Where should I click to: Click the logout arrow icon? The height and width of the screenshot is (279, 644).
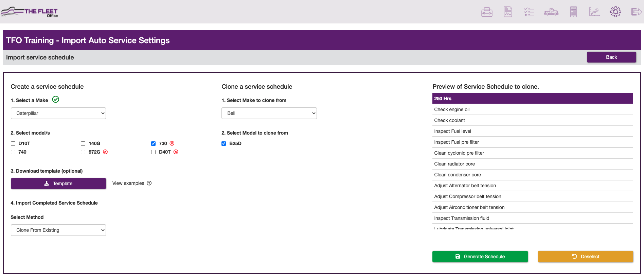[636, 12]
